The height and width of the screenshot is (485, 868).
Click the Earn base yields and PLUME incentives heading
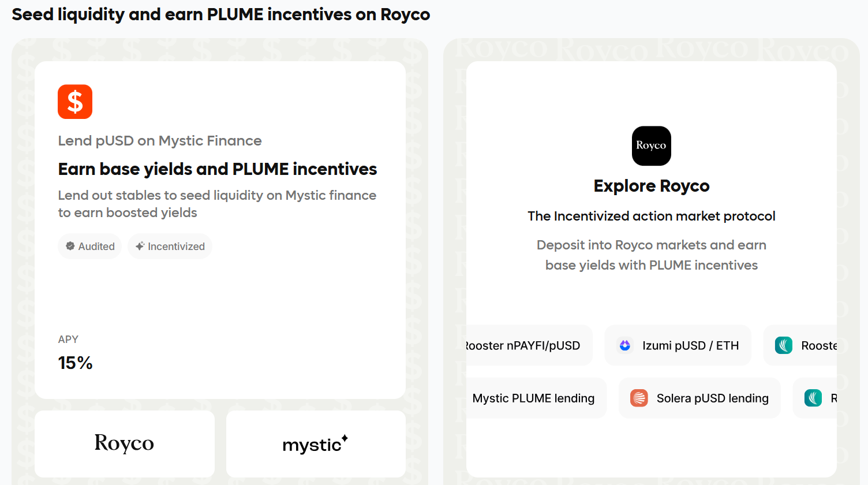[217, 169]
